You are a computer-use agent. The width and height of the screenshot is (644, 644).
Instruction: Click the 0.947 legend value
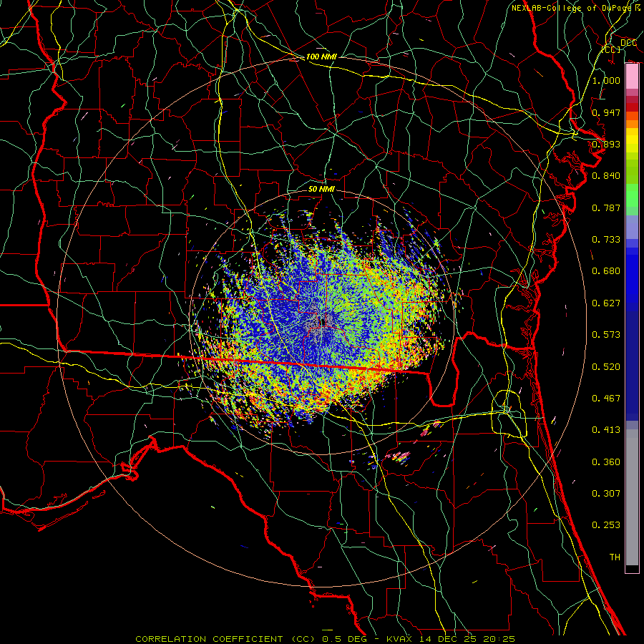pyautogui.click(x=606, y=112)
